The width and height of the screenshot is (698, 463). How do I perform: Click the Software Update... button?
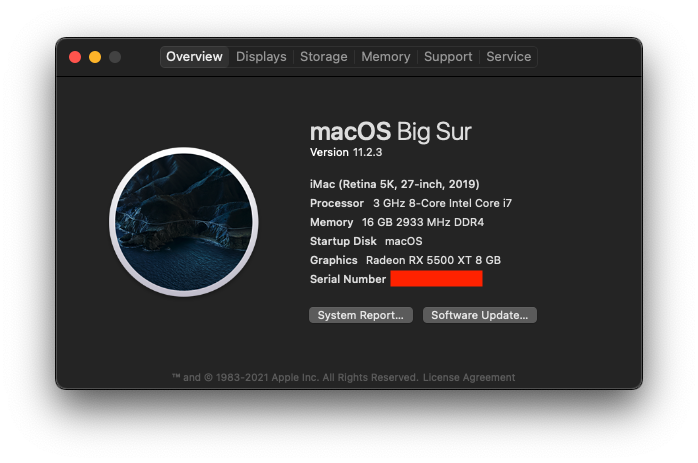click(x=479, y=315)
